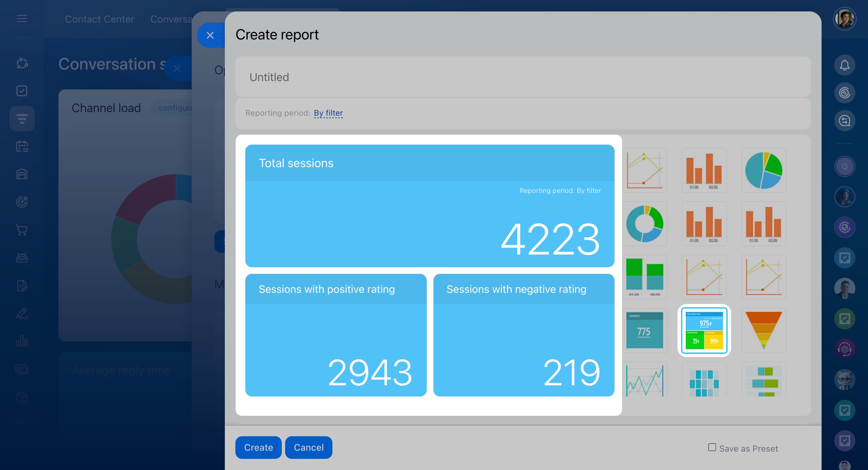Click the calendar icon in left sidebar
The image size is (868, 470).
[22, 146]
